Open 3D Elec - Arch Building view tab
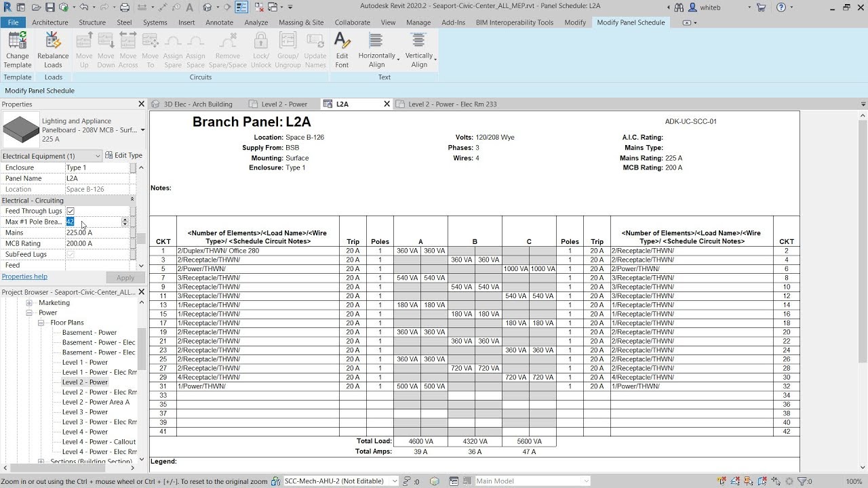The width and height of the screenshot is (868, 488). pyautogui.click(x=198, y=104)
